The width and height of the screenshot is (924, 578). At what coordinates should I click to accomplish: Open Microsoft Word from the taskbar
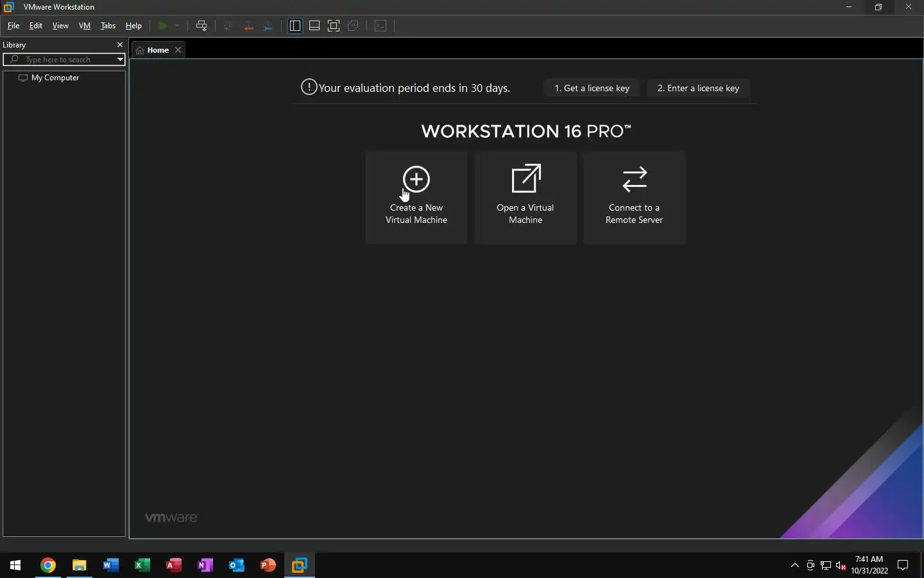110,565
